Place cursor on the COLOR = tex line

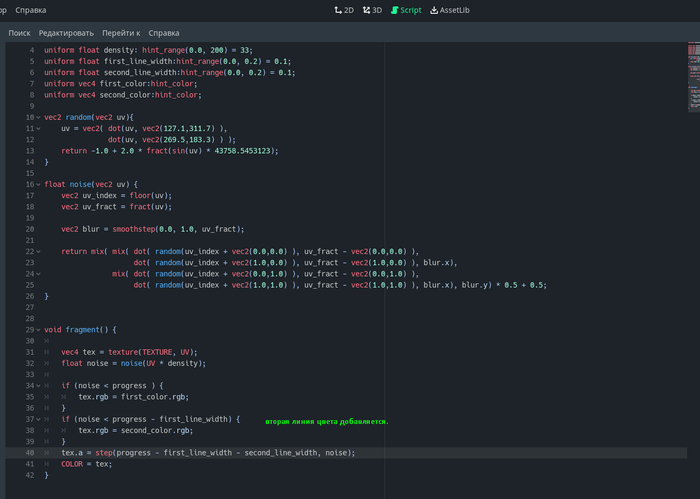(86, 463)
